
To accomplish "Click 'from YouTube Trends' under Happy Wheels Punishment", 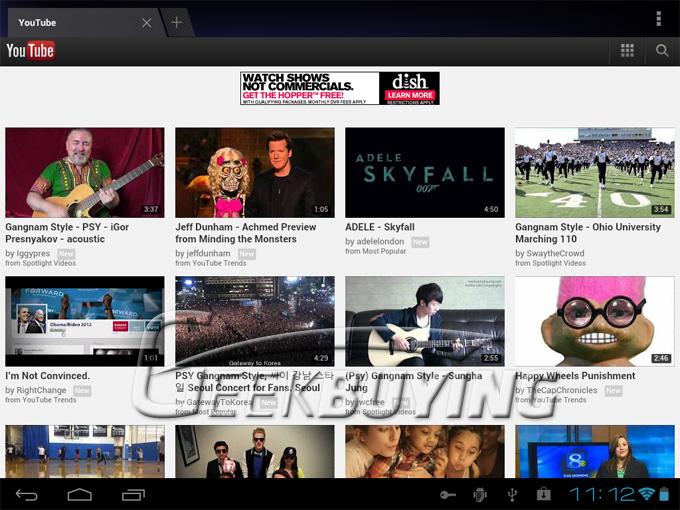I will coord(551,400).
